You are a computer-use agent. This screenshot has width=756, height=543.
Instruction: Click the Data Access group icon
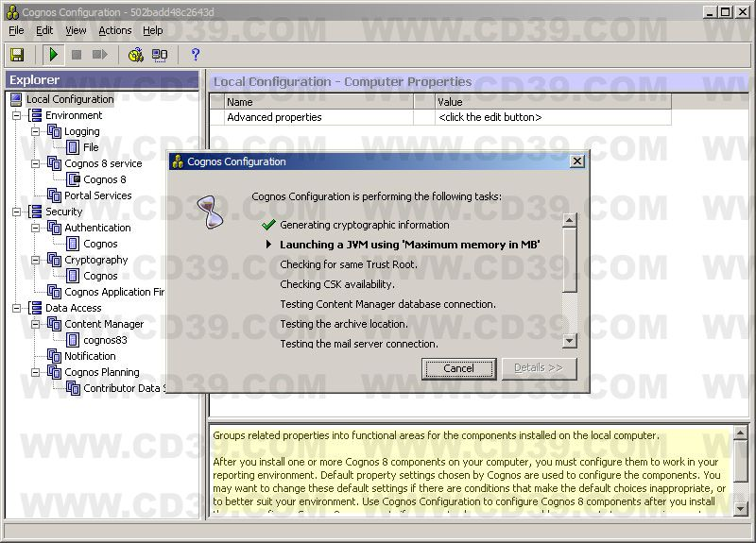35,308
